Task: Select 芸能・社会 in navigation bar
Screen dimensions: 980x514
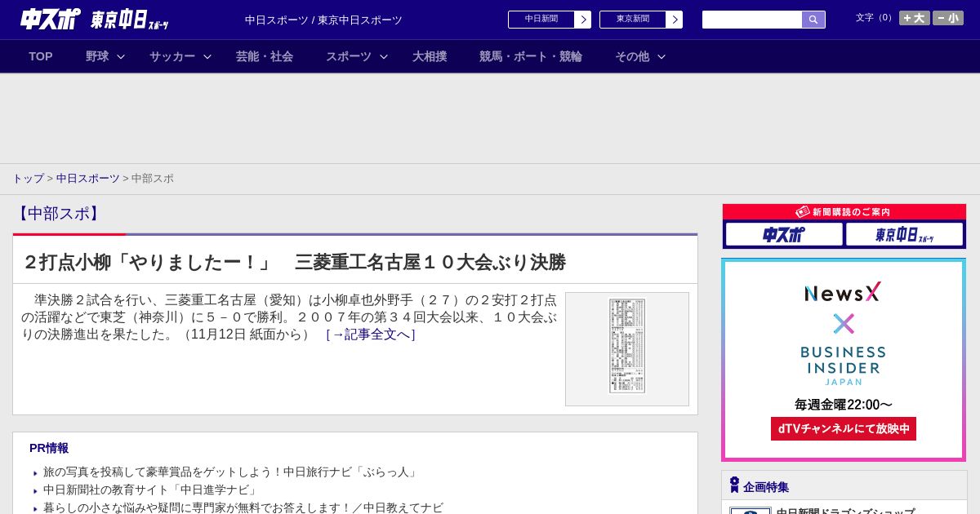Action: point(265,56)
